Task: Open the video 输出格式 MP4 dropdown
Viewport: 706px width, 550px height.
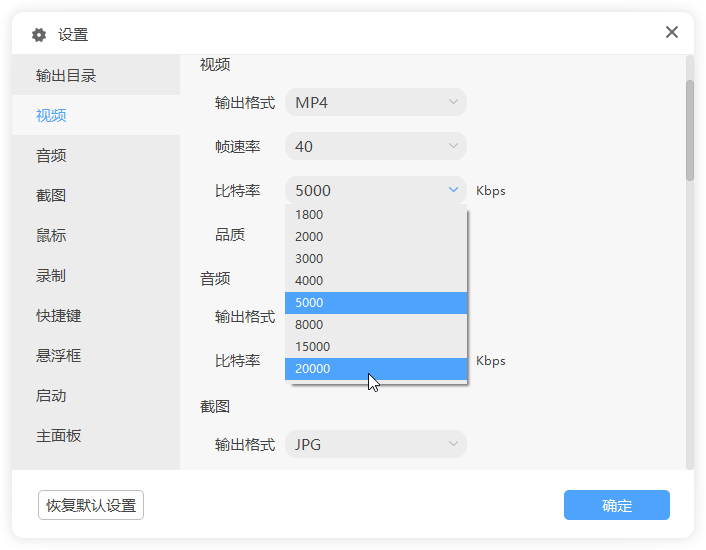Action: [x=375, y=102]
